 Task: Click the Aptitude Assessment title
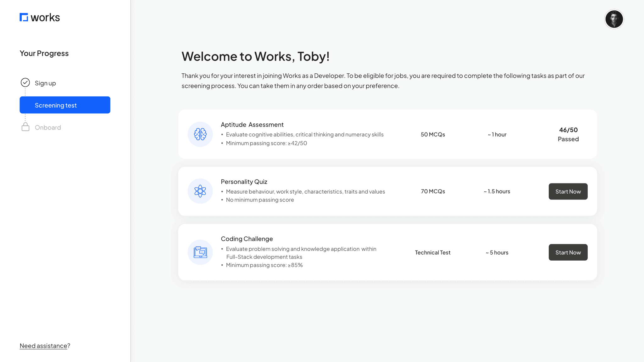click(x=252, y=125)
